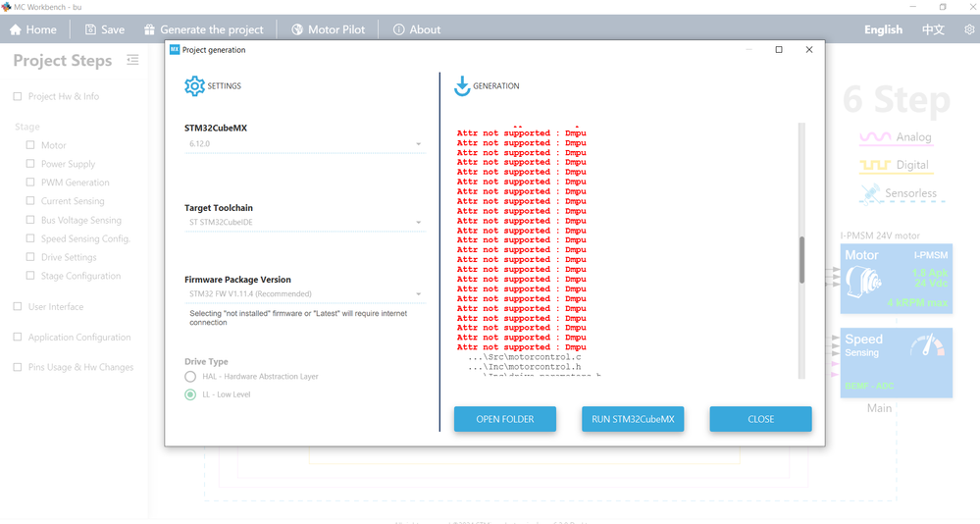The image size is (980, 524).
Task: Maximize the Project generation dialog
Action: coord(779,49)
